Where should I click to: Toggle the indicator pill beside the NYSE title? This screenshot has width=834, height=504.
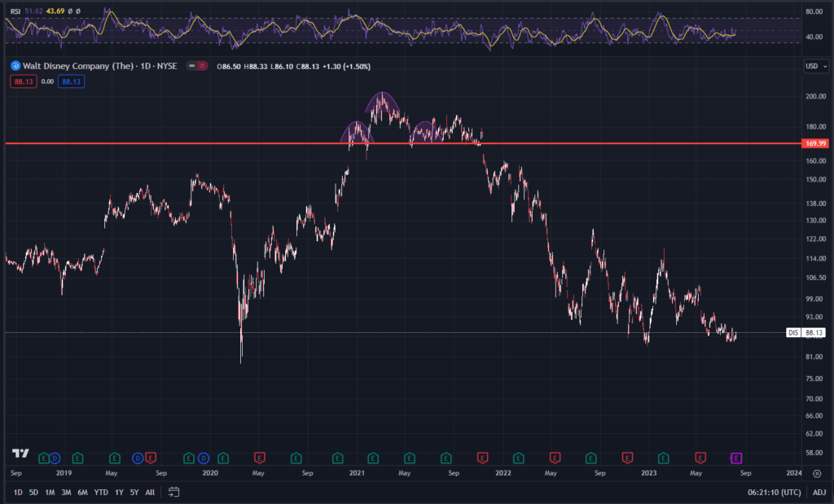coord(197,66)
